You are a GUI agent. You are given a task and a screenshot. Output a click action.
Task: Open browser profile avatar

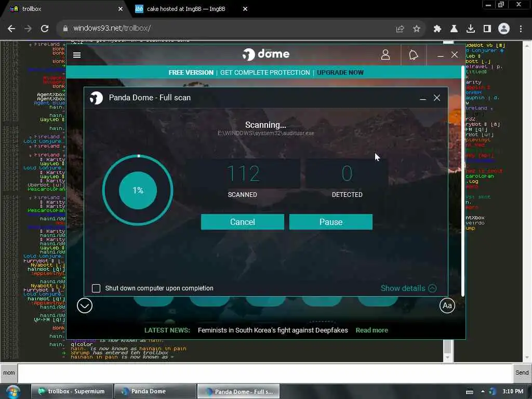coord(504,29)
